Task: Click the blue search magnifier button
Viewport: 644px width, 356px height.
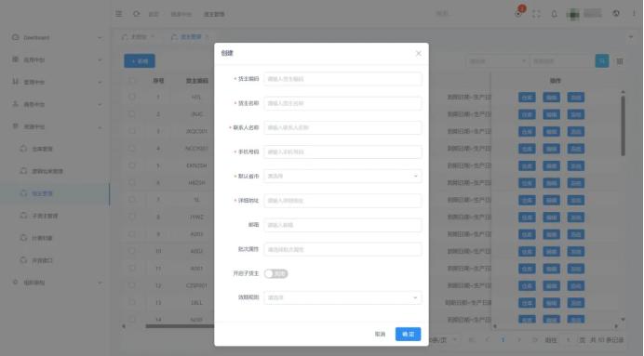Action: coord(602,61)
